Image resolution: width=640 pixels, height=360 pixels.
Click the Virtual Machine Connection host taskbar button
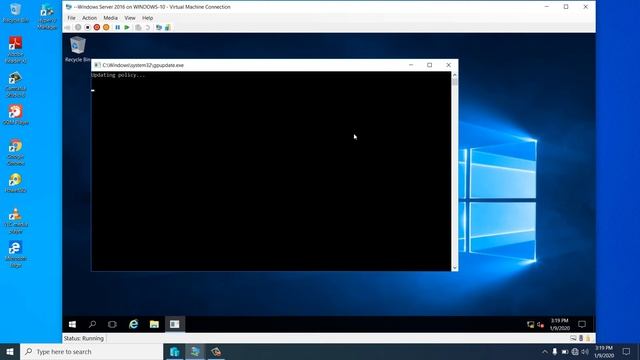195,351
